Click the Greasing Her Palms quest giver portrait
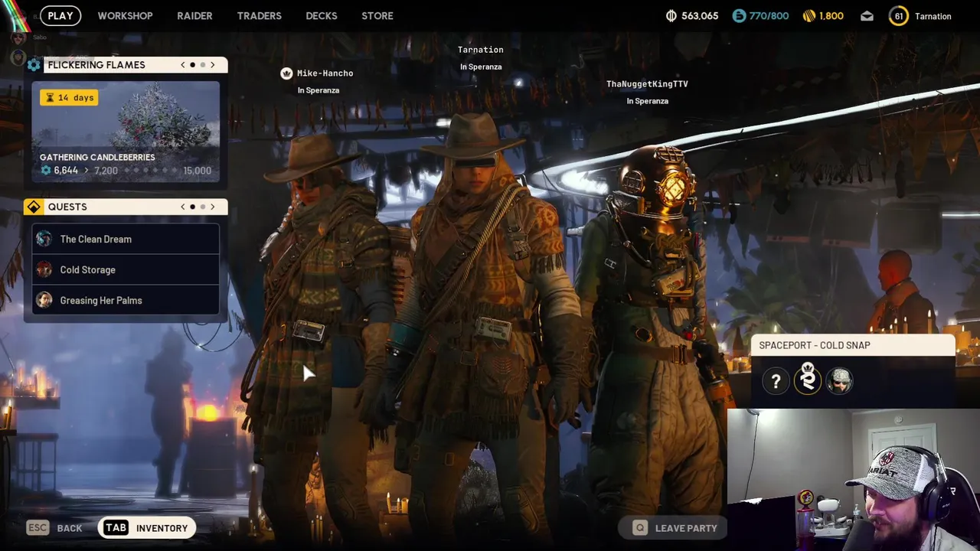 (x=44, y=300)
